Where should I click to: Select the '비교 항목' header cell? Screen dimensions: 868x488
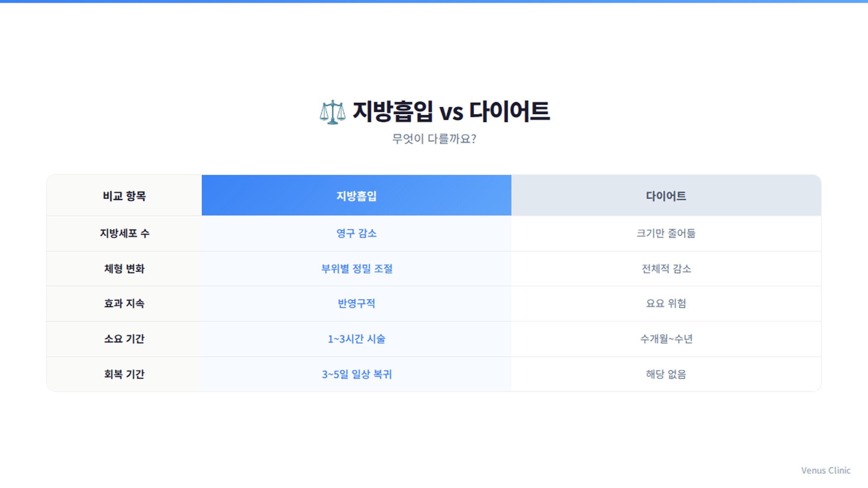pyautogui.click(x=124, y=196)
